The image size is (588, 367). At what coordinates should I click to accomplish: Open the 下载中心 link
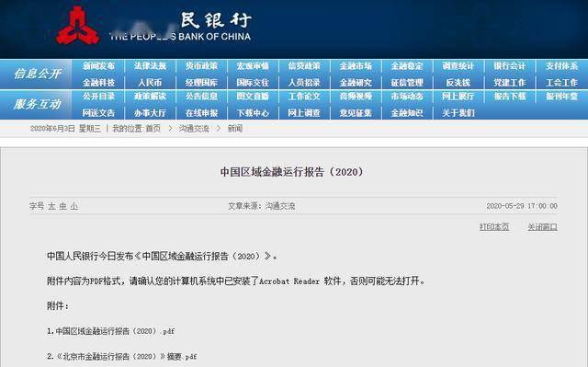point(253,113)
